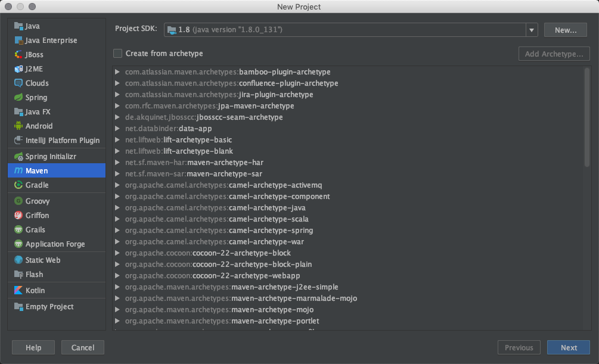
Task: Select camel-archetype-component row
Action: pyautogui.click(x=347, y=197)
